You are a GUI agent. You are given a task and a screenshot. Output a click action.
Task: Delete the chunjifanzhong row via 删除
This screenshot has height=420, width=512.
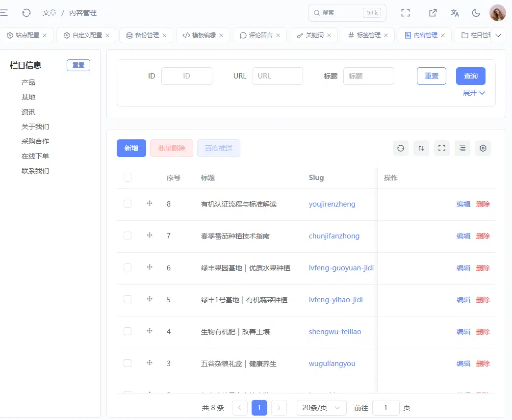click(483, 236)
